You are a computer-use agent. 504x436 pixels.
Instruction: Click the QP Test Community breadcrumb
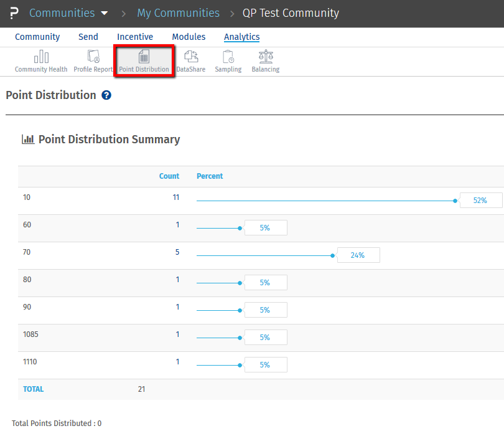click(x=291, y=13)
